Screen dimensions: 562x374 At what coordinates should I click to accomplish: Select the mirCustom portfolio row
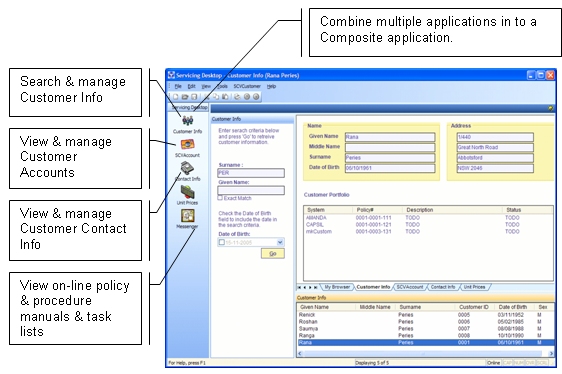click(428, 232)
